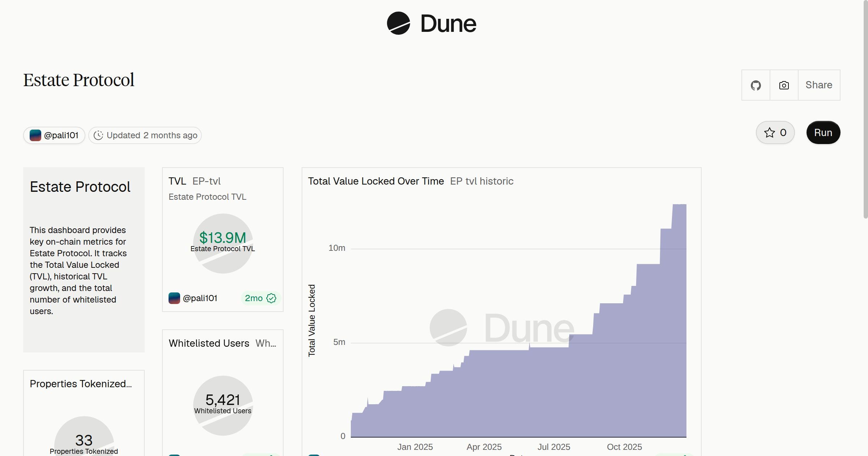Click the Updated 2 months ago chip
The width and height of the screenshot is (868, 456).
(145, 135)
